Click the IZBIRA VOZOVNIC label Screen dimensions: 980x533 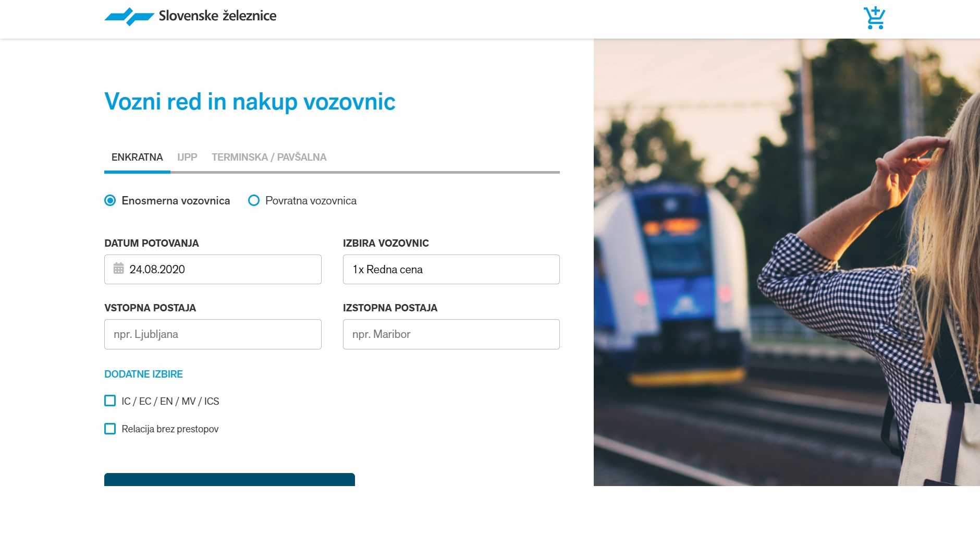[x=386, y=243]
